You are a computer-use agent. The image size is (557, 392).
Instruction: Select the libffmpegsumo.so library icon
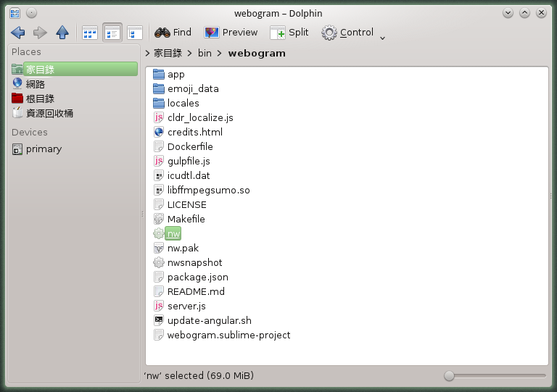pyautogui.click(x=158, y=190)
